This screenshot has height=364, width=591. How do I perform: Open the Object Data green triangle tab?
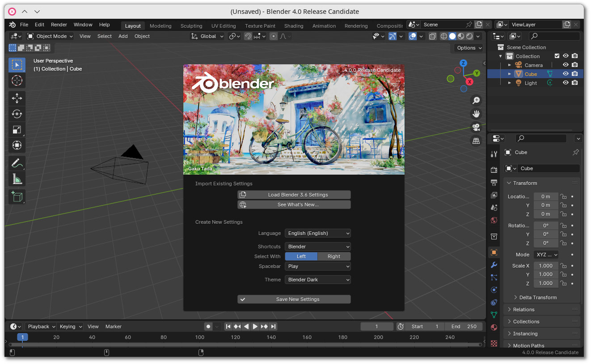pyautogui.click(x=494, y=315)
